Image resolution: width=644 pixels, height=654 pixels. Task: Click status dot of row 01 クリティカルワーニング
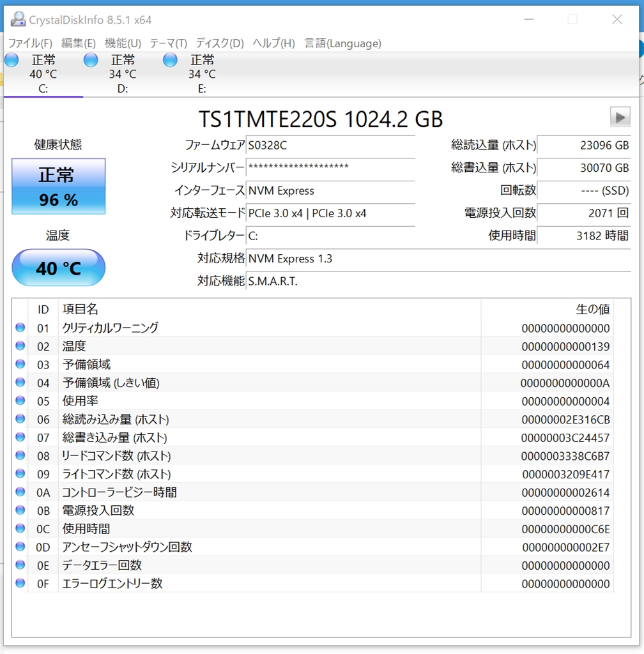pyautogui.click(x=20, y=328)
